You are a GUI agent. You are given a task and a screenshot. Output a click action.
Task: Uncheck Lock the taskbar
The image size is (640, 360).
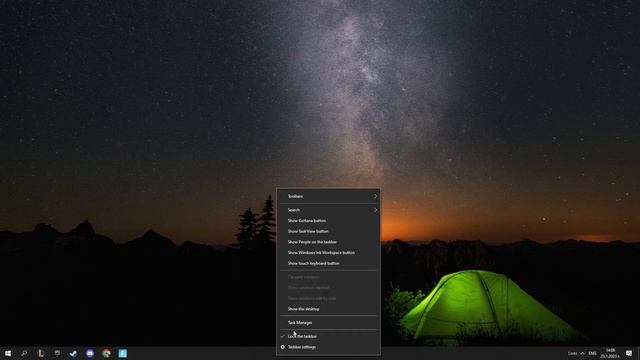click(x=329, y=336)
